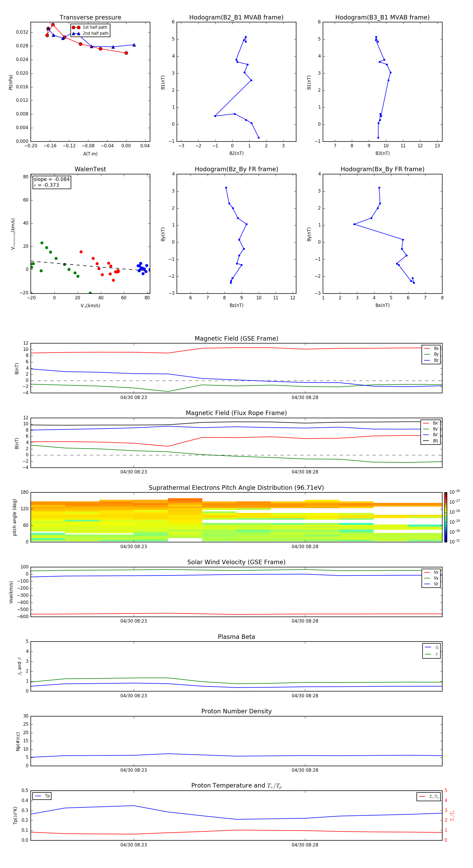Viewport: 473px width, 868px height.
Task: Click '04/30 08:28' tick under Proton Temperature
Action: 305,845
